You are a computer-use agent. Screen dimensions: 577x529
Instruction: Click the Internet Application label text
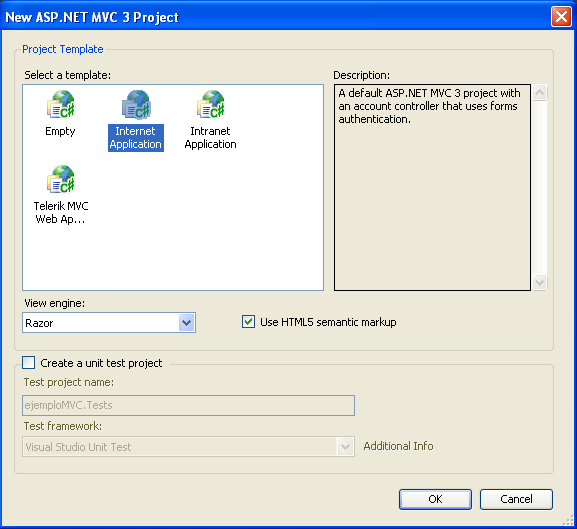point(135,138)
